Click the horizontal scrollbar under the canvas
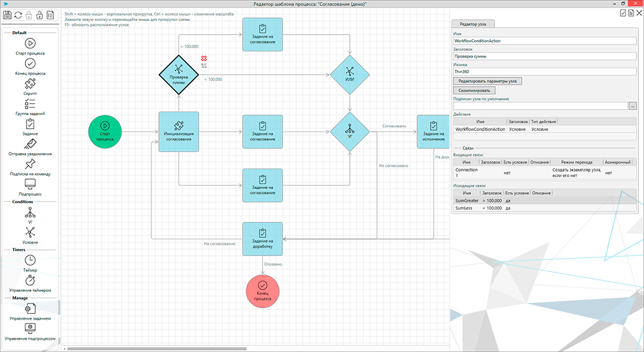The height and width of the screenshot is (352, 644). 186,349
